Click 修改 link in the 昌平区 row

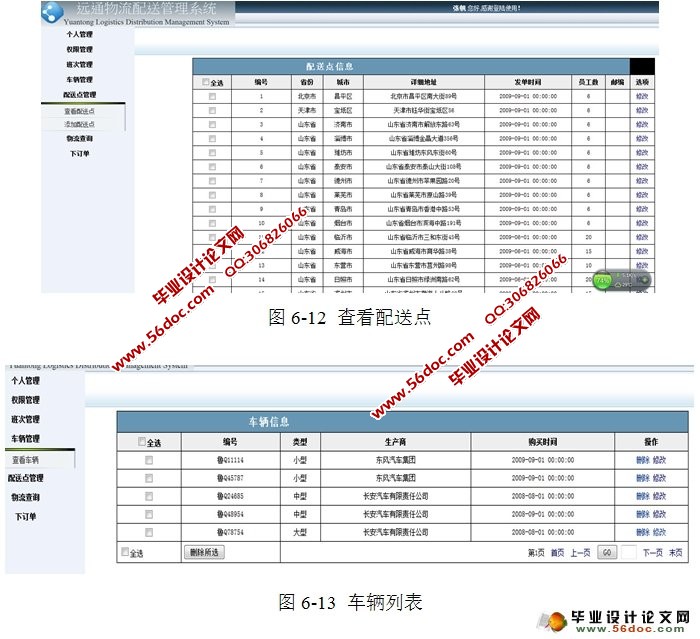click(641, 97)
